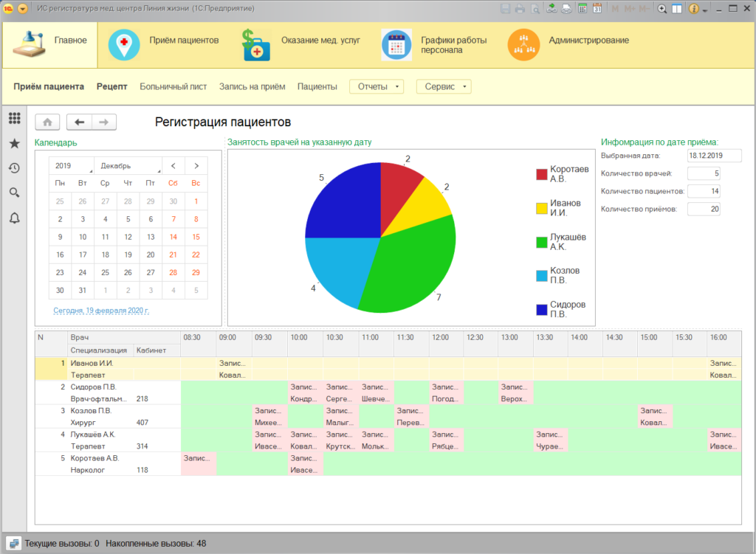Screen dimensions: 756x554
Task: Select Иванов И.И. row in schedule table
Action: [388, 369]
